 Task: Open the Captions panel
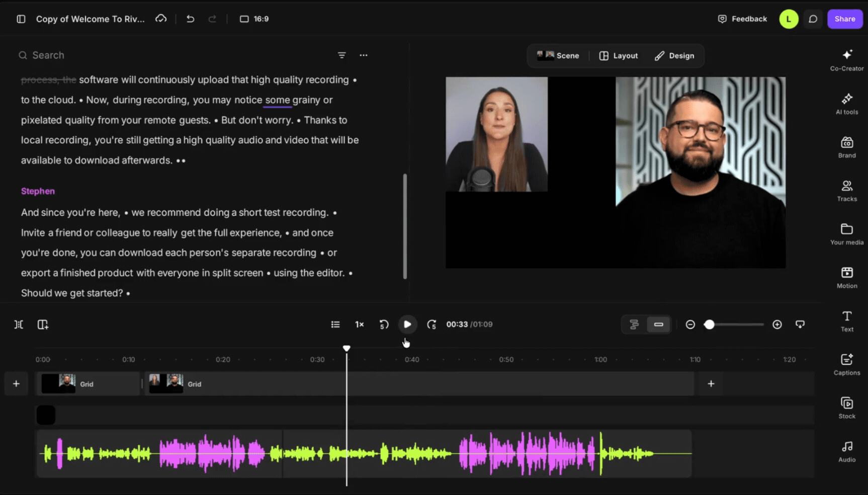(847, 365)
